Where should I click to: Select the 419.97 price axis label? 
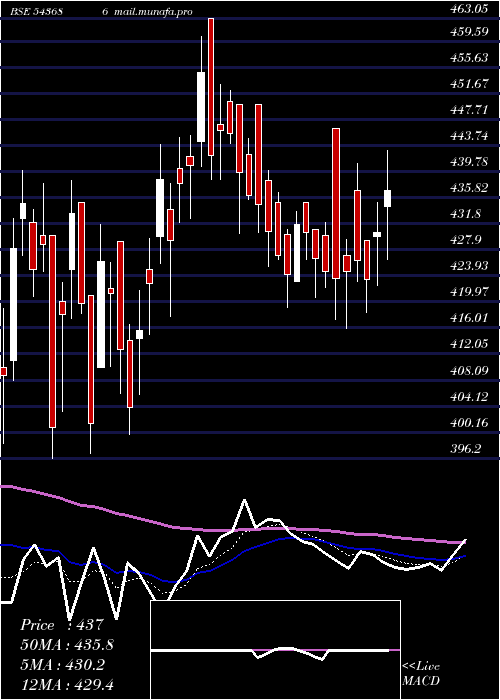coord(468,292)
